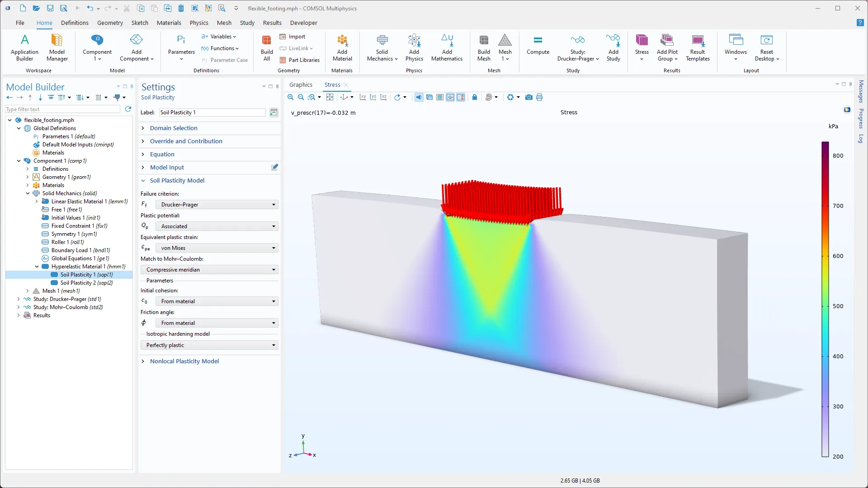This screenshot has height=488, width=868.
Task: Click the camera Image Snapshot icon
Action: click(x=528, y=97)
